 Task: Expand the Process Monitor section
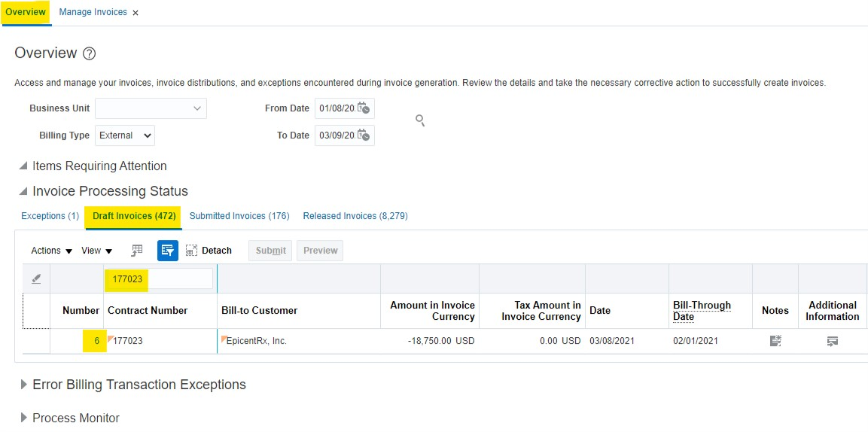23,418
